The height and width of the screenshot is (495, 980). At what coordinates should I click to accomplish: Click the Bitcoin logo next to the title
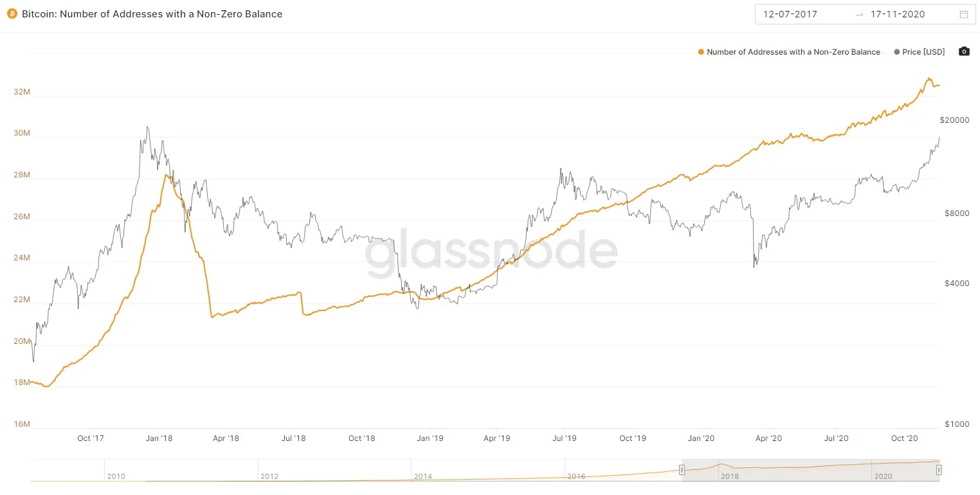pyautogui.click(x=12, y=14)
